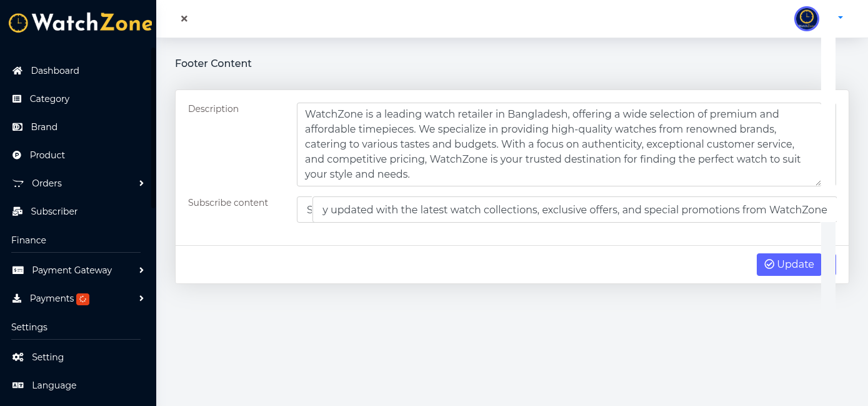Click the Orders cart icon
The image size is (868, 406).
pyautogui.click(x=18, y=183)
